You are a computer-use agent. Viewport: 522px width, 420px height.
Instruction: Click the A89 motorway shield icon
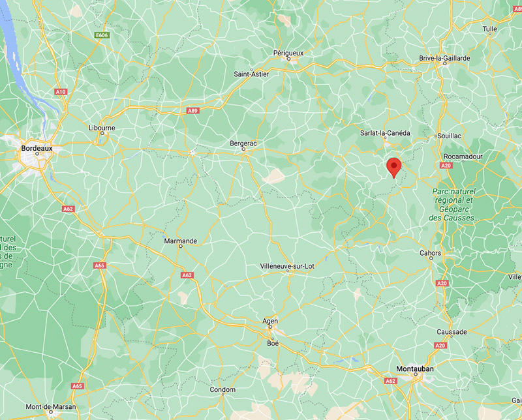(192, 111)
